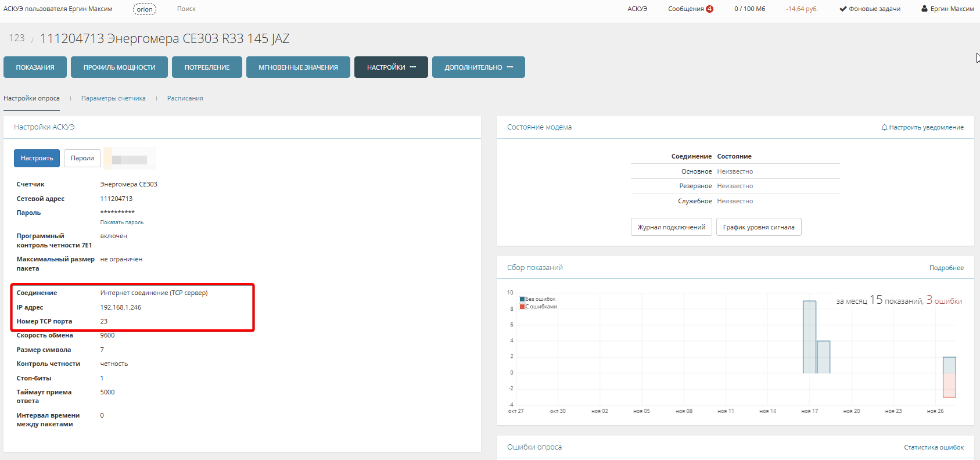The image size is (980, 460).
Task: Open the ПРОФИЛЬ МОЩНОСТИ section
Action: tap(119, 67)
